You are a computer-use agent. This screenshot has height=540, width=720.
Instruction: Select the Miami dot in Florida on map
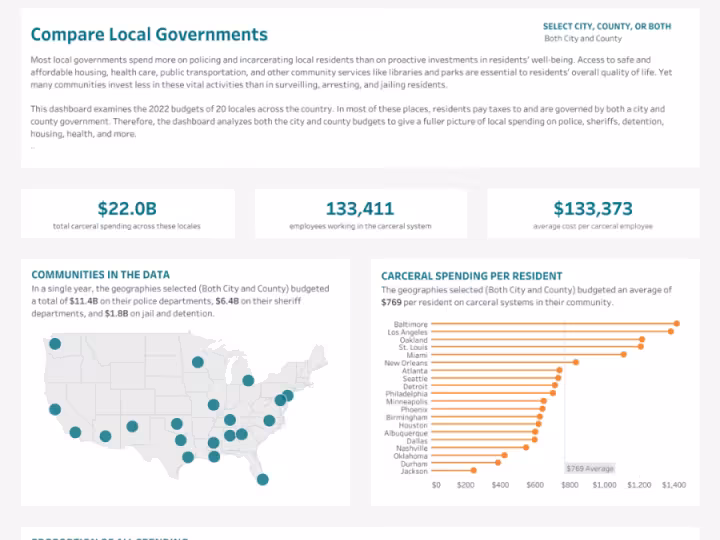coord(262,479)
